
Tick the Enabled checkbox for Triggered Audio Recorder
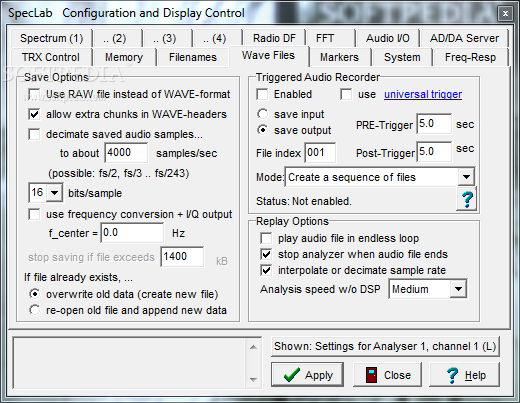point(262,94)
